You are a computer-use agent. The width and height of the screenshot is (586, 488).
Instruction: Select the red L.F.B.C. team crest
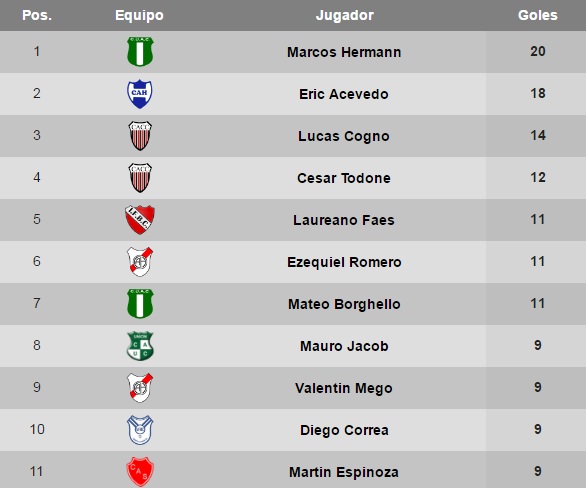pos(140,220)
